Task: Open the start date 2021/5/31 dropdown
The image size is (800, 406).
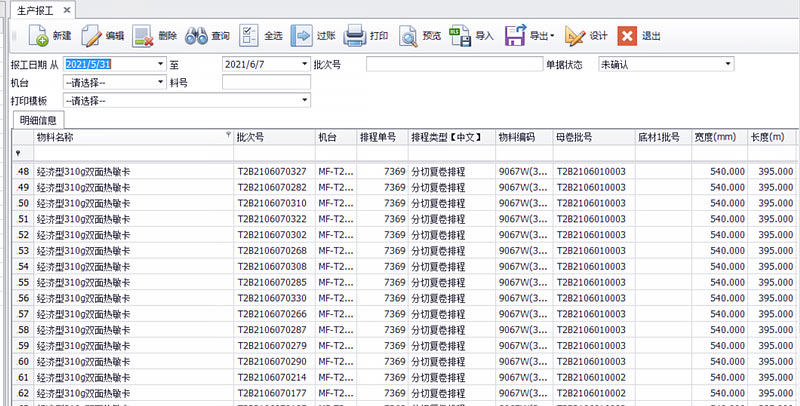Action: point(160,64)
